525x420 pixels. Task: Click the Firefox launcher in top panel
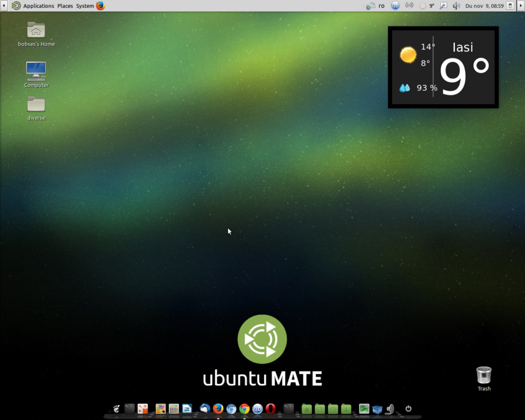point(100,6)
